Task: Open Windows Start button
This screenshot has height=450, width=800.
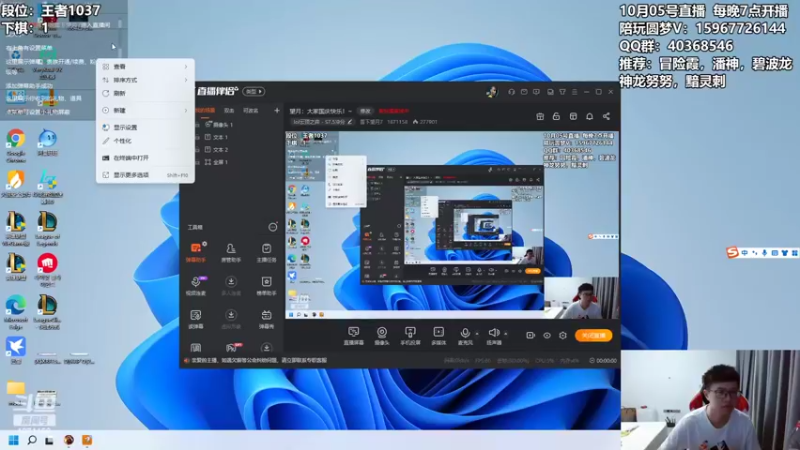Action: (13, 440)
